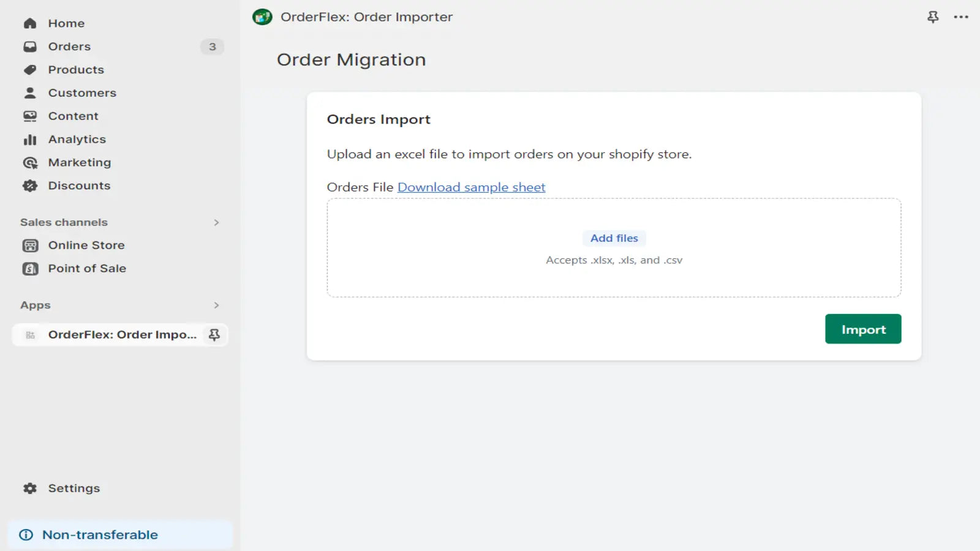Viewport: 980px width, 551px height.
Task: Click the Online Store shop icon
Action: click(x=30, y=246)
